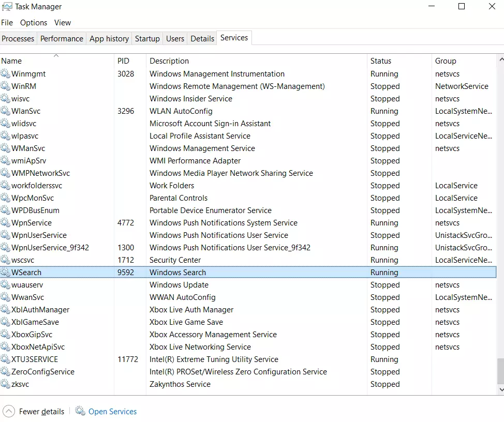
Task: Switch to the Processes tab
Action: 18,39
